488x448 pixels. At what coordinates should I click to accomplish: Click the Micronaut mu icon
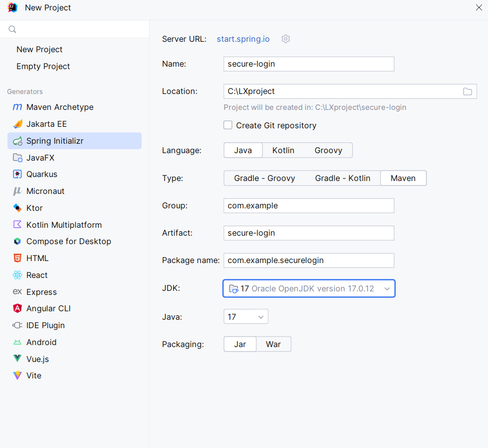click(x=17, y=191)
